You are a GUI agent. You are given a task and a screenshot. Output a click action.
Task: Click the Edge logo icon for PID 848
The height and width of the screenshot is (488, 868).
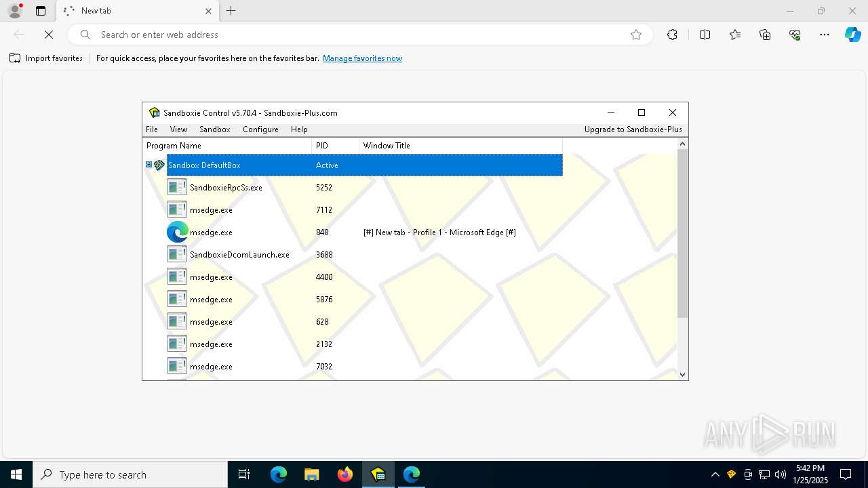click(177, 232)
